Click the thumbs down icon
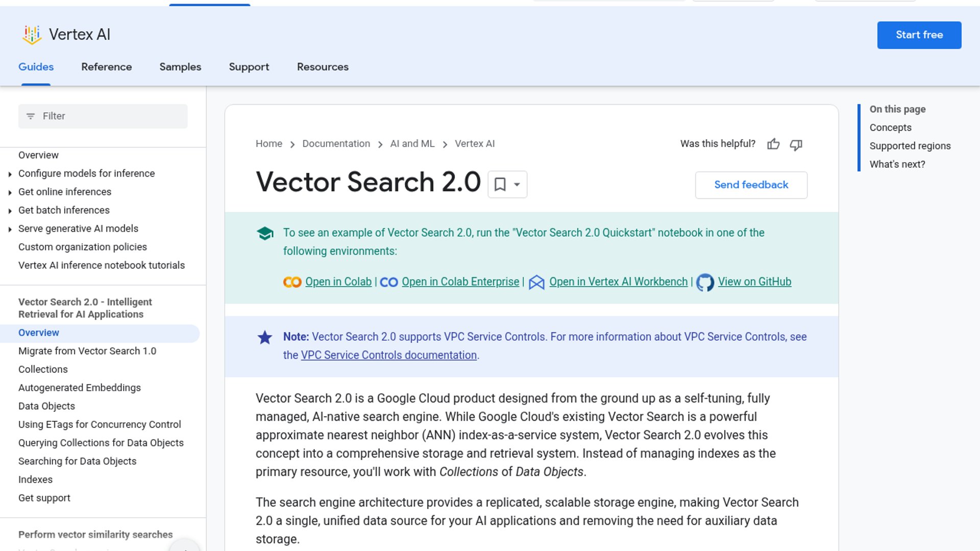Image resolution: width=980 pixels, height=551 pixels. click(796, 144)
